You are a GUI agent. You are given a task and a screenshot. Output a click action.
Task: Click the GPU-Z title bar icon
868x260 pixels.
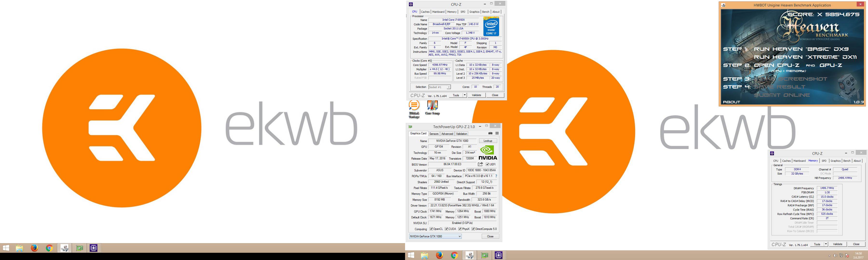(x=410, y=127)
